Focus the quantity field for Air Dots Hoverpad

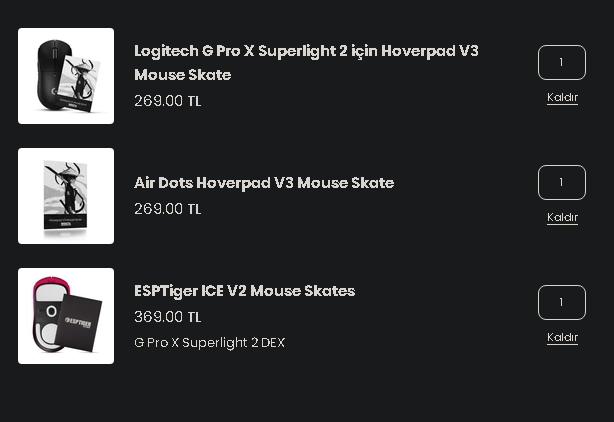561,182
